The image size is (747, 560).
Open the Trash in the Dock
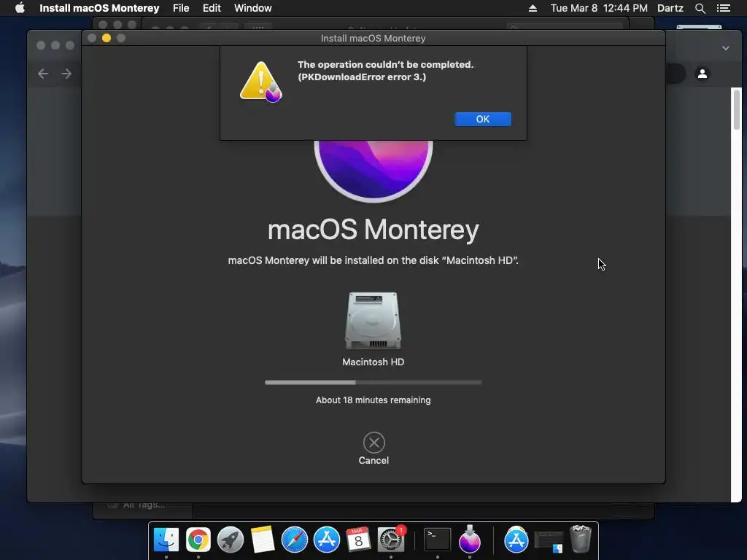point(580,539)
